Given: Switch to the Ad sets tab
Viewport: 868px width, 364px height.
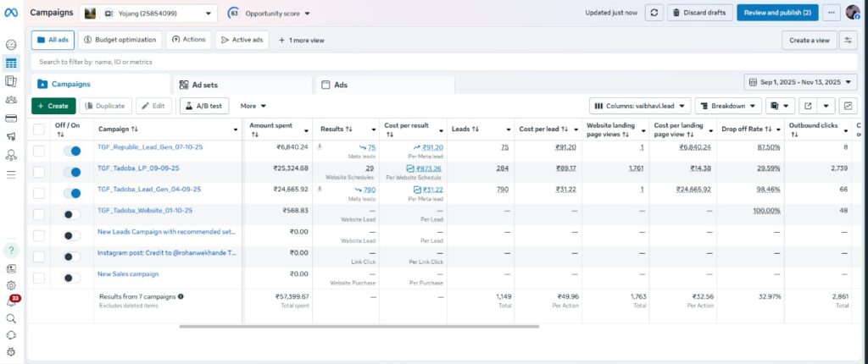Looking at the screenshot, I should pos(199,85).
